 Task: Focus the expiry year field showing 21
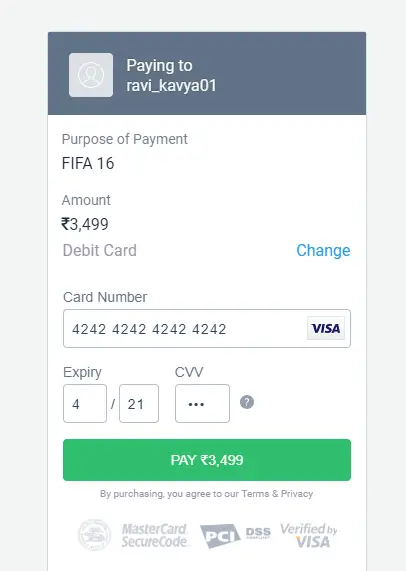pos(139,403)
